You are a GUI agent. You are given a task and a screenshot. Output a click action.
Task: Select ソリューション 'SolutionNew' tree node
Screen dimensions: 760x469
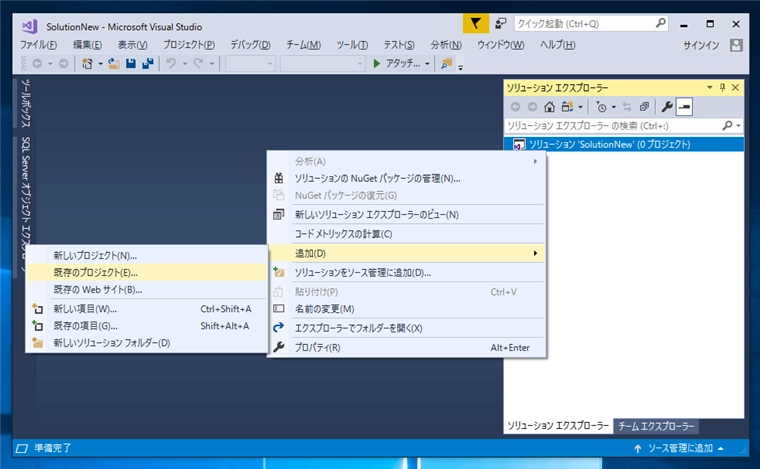pos(623,144)
